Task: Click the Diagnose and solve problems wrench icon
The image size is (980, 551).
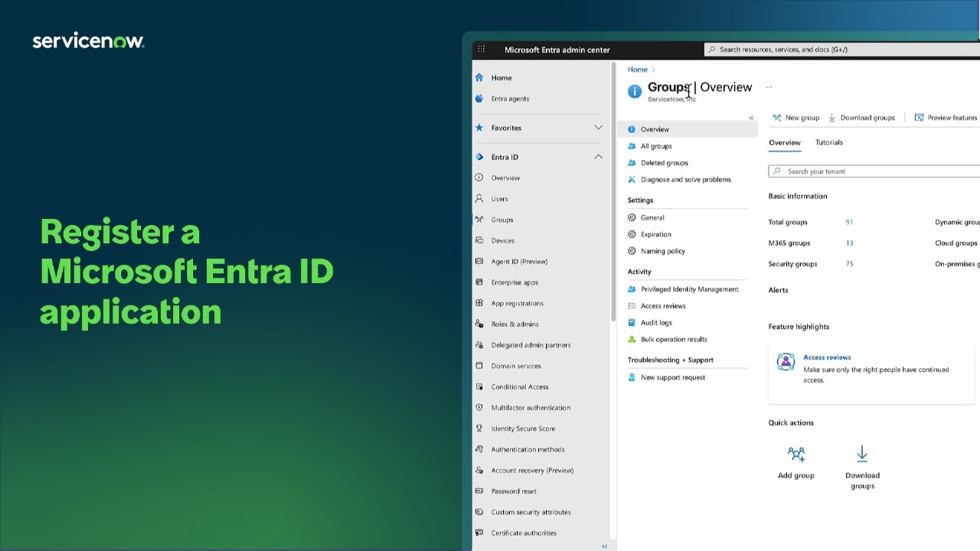Action: [x=632, y=180]
